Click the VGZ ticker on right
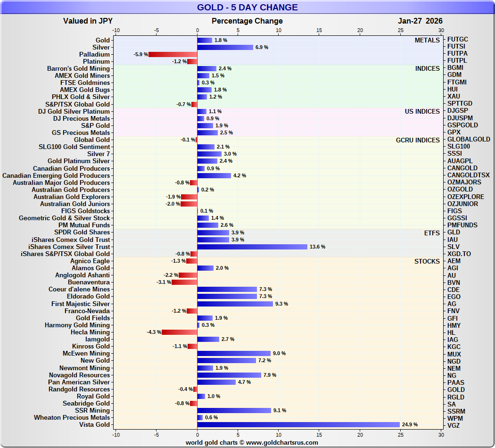This screenshot has height=448, width=495. tap(454, 425)
